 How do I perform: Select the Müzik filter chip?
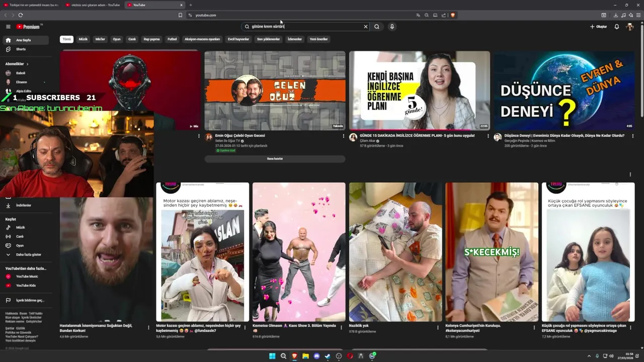click(83, 39)
